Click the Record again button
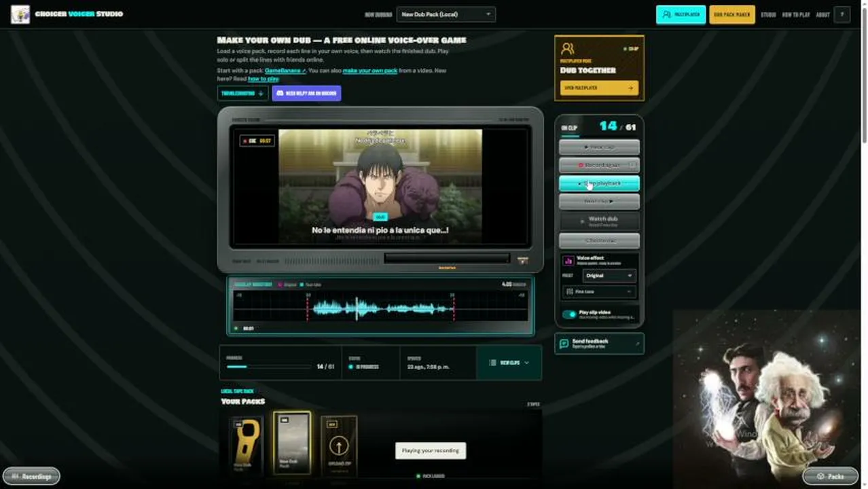This screenshot has width=868, height=489. [x=599, y=165]
